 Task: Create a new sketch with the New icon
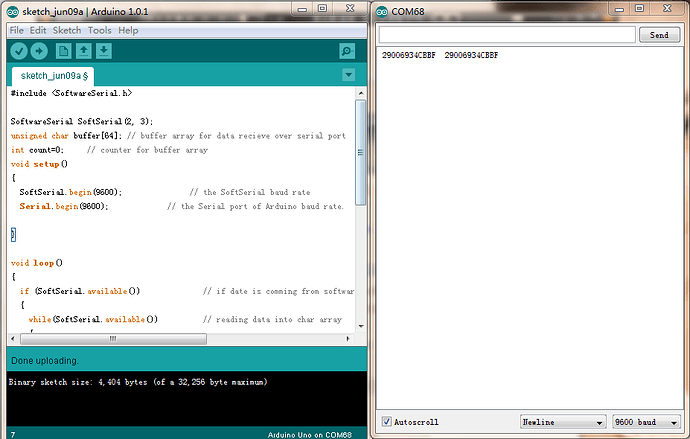tap(63, 51)
